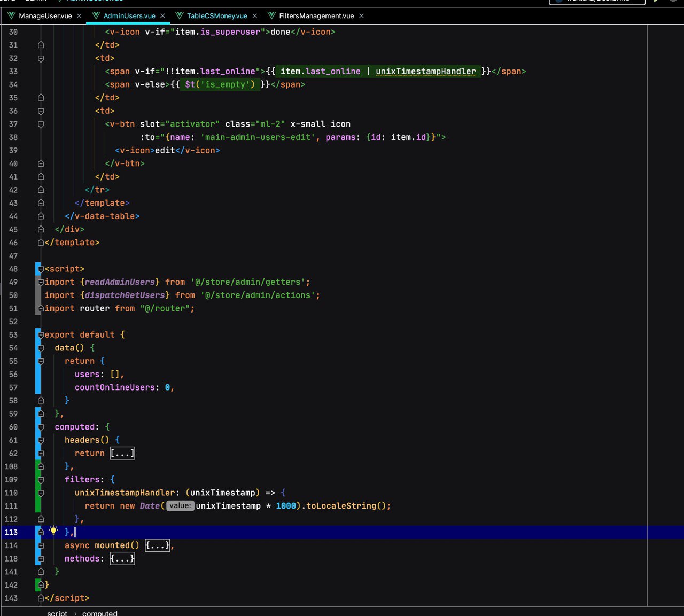Collapse data() at line 54

point(41,348)
